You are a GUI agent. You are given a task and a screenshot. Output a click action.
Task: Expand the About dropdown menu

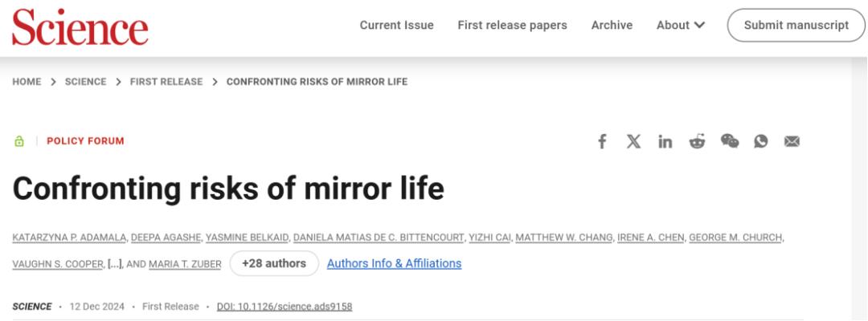[680, 25]
